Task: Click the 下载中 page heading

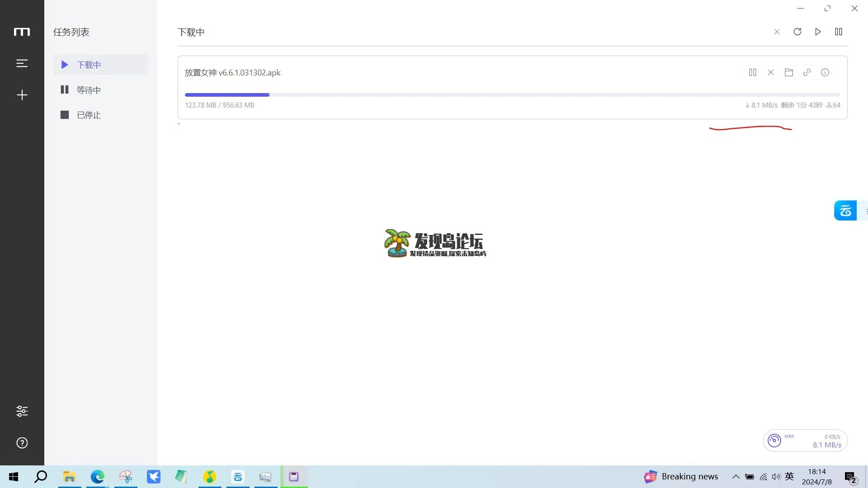Action: [191, 32]
